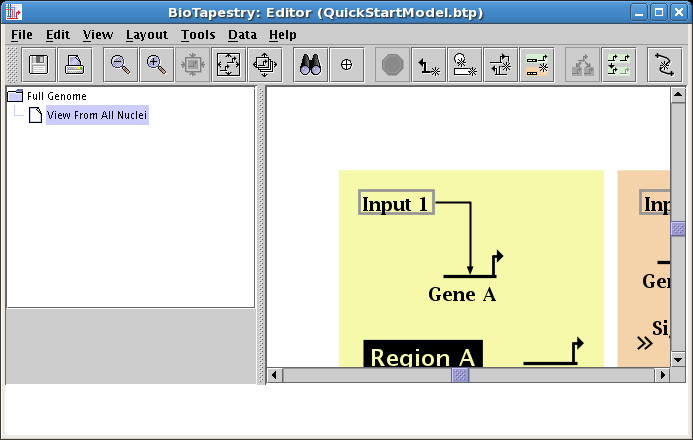Screen dimensions: 693x440
Task: Open the Tools menu
Action: click(198, 34)
